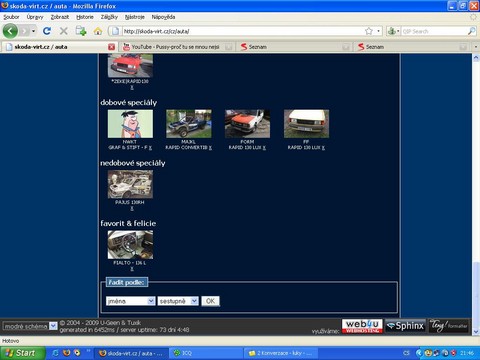
Task: Expand the modré schéma theme selector
Action: tap(30, 326)
